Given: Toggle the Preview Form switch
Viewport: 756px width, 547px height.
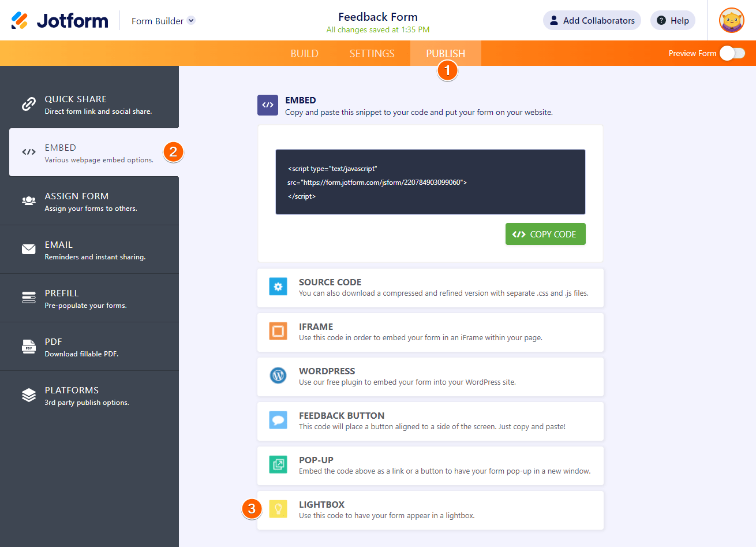Looking at the screenshot, I should tap(732, 53).
